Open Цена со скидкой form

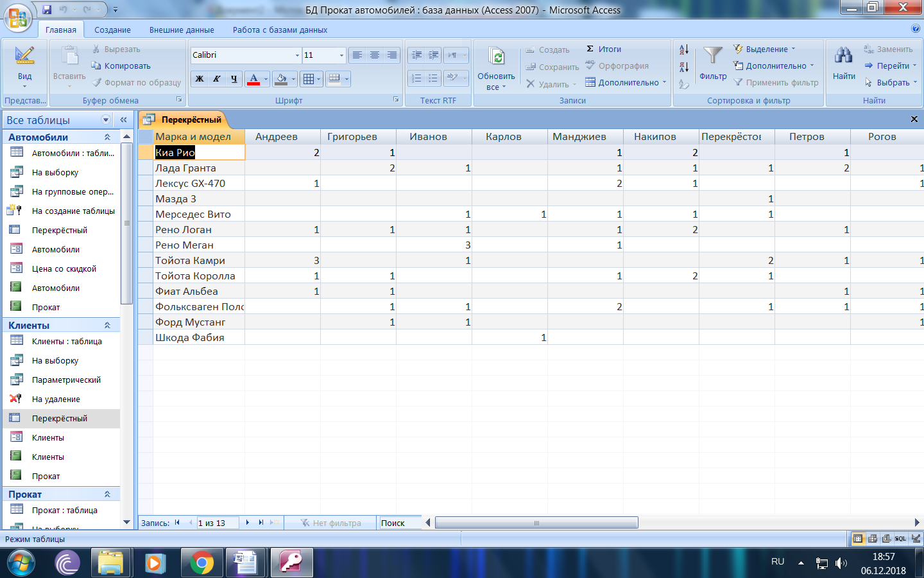(x=62, y=268)
